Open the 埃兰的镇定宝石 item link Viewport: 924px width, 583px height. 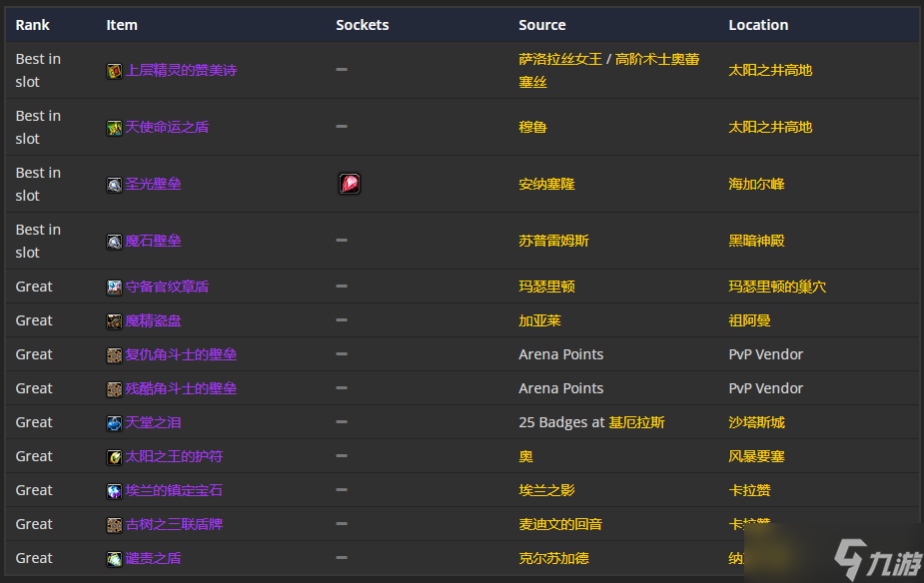click(x=174, y=490)
